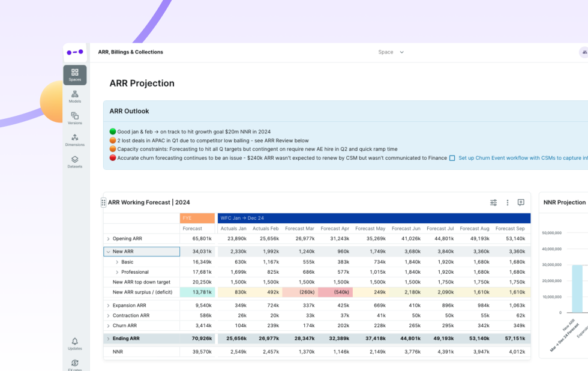Click the add comment icon on forecast table
The image size is (588, 371).
521,203
